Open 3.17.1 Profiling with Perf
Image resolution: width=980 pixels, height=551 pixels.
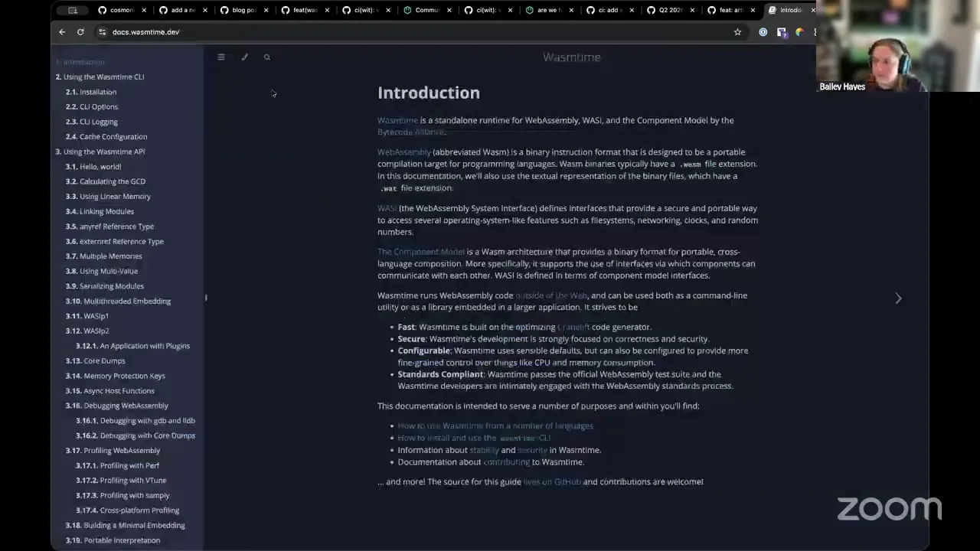(118, 465)
